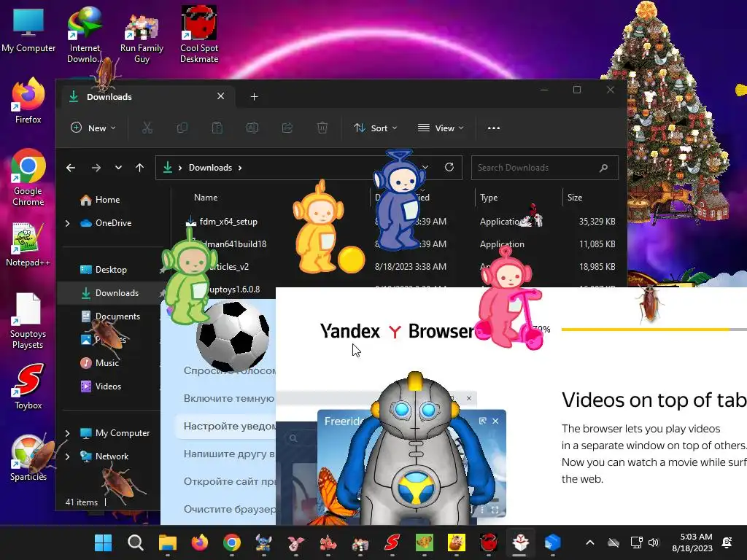Image resolution: width=747 pixels, height=560 pixels.
Task: Click Cut icon in Explorer toolbar
Action: tap(147, 128)
